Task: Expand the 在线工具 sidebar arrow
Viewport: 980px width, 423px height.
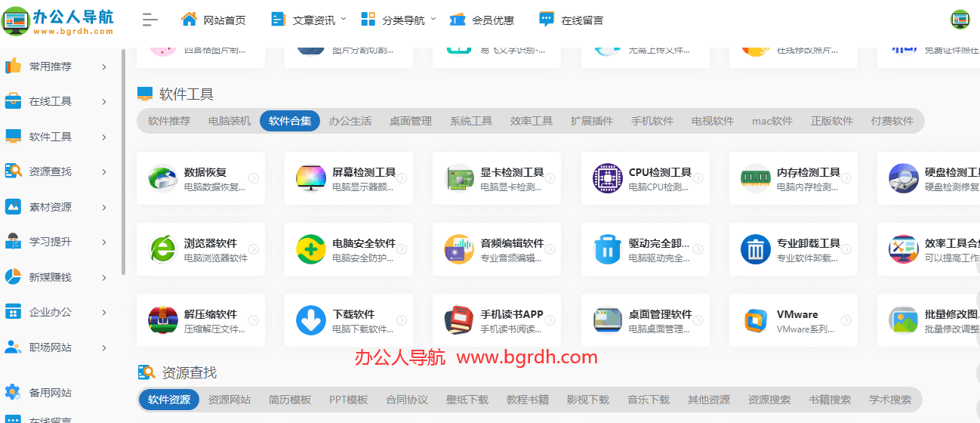Action: (104, 101)
